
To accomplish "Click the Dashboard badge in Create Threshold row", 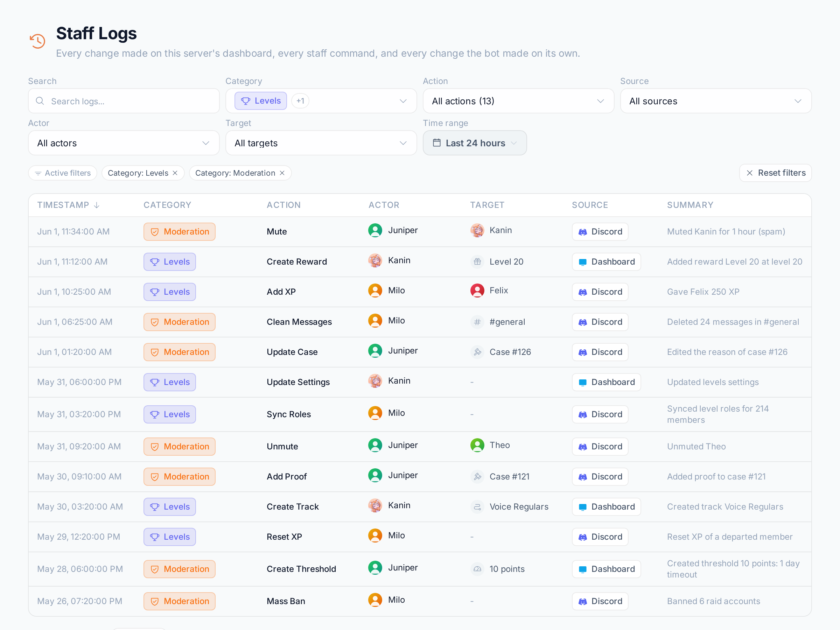I will (x=607, y=569).
